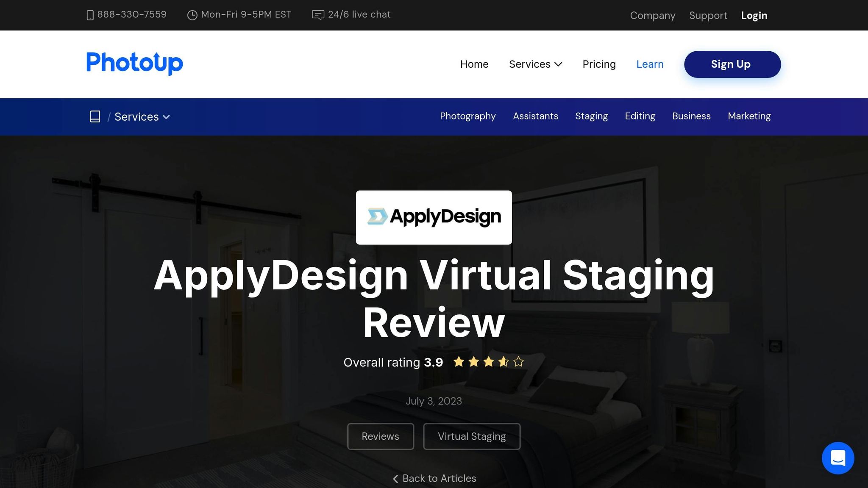Click the ApplyDesign logo card

[434, 217]
